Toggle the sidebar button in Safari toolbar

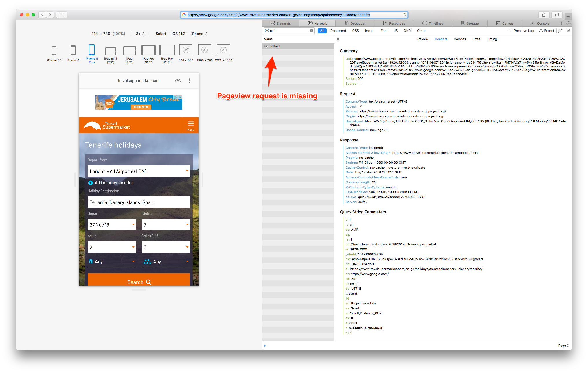pos(62,15)
